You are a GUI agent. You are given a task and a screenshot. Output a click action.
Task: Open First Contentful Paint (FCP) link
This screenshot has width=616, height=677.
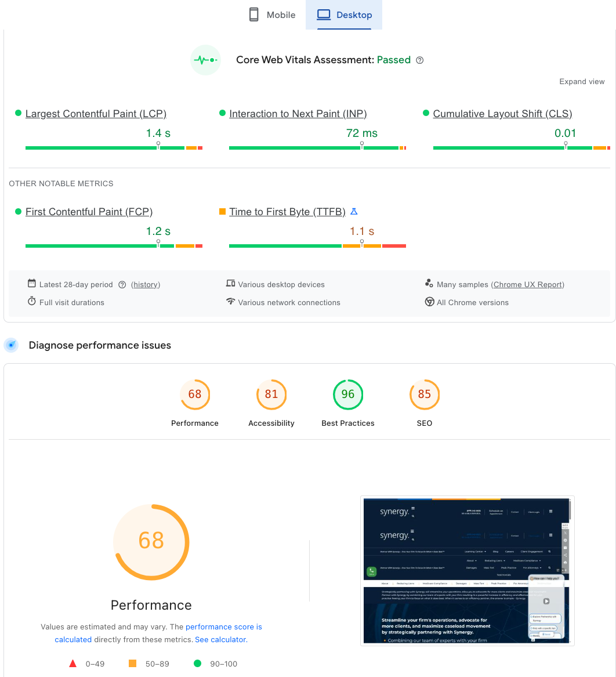(89, 212)
